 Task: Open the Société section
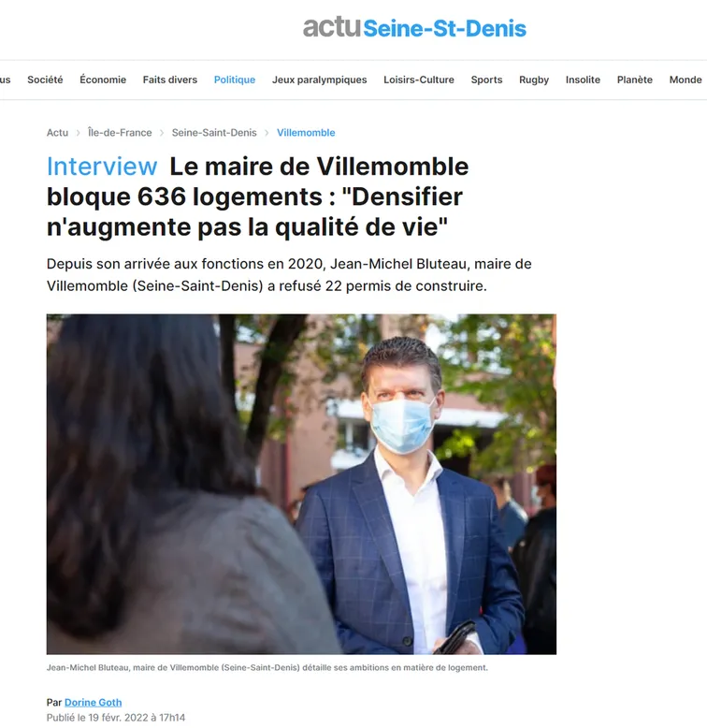point(45,80)
